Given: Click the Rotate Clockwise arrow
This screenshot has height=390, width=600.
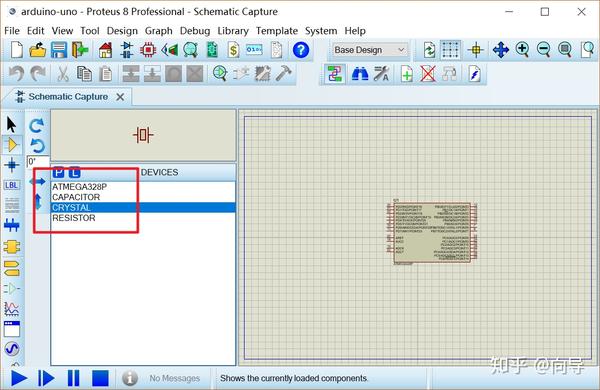Looking at the screenshot, I should [x=37, y=125].
